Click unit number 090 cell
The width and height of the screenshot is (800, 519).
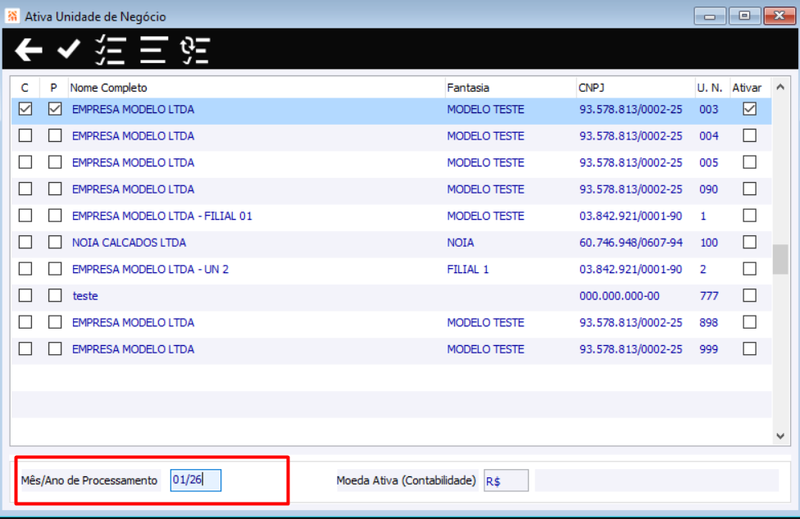709,189
